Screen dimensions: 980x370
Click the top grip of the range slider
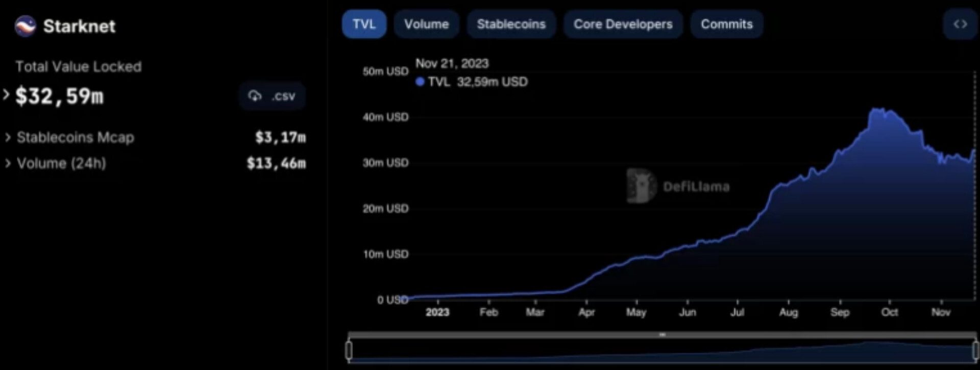662,335
